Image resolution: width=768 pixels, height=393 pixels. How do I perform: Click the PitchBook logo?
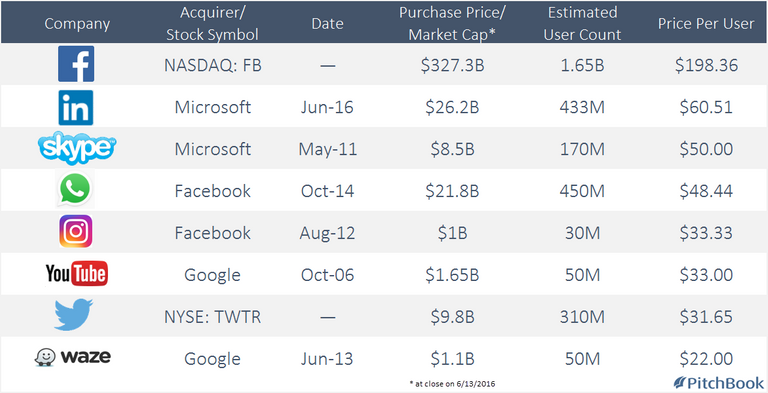(x=719, y=383)
